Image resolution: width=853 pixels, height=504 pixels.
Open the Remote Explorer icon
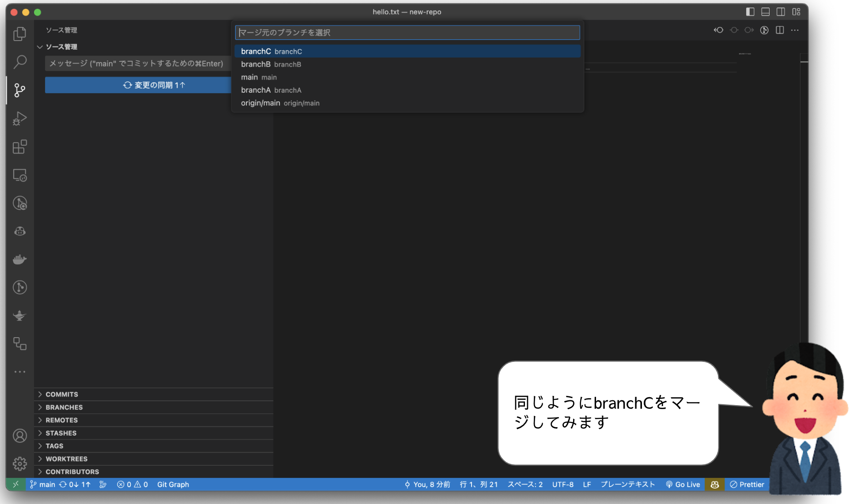pos(19,175)
